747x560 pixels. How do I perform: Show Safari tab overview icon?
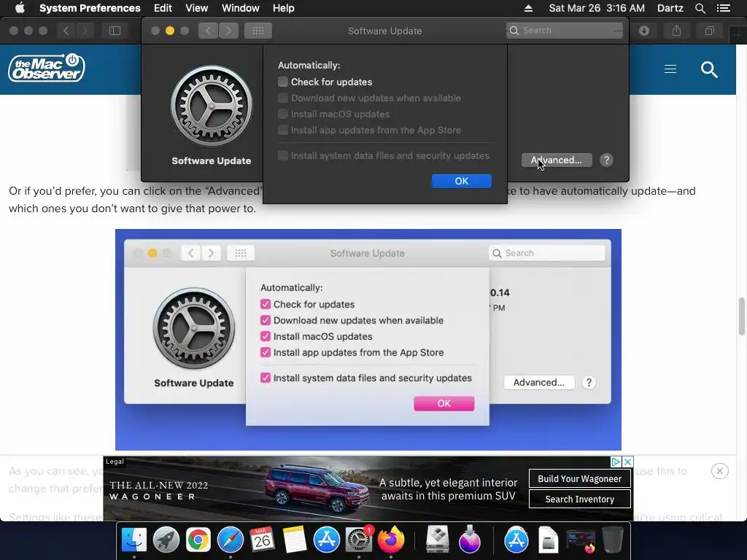point(709,31)
